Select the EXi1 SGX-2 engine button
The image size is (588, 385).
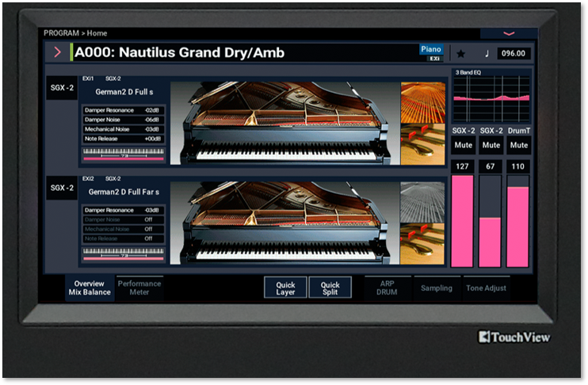click(62, 88)
